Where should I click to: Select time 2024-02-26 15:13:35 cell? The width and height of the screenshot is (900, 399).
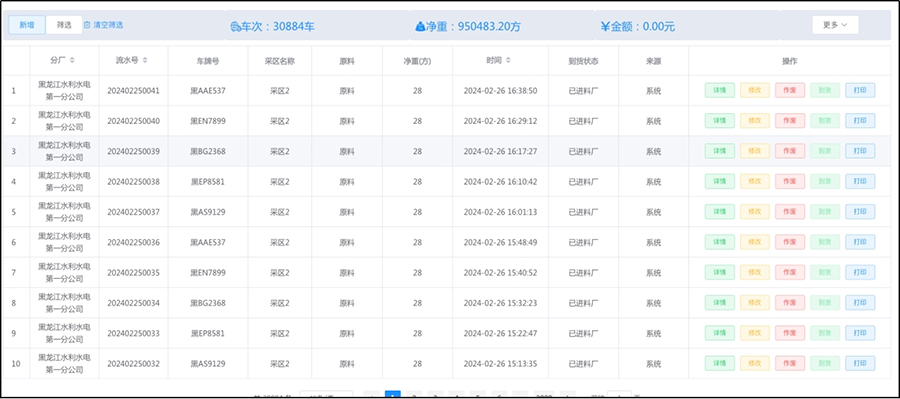[501, 363]
